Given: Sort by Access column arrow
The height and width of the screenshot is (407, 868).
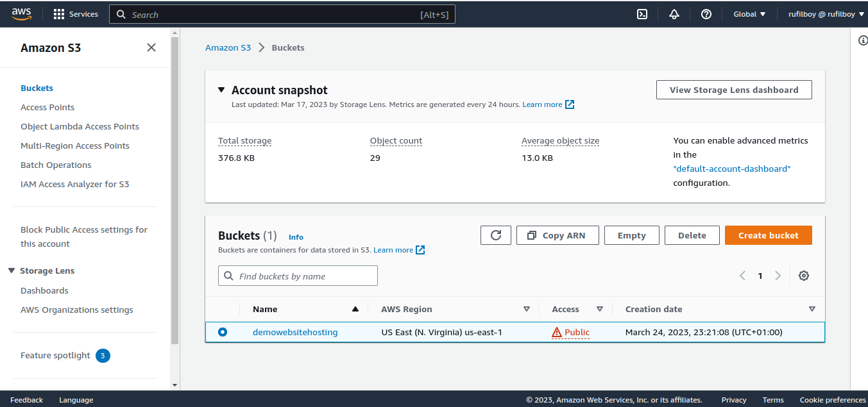Looking at the screenshot, I should (600, 309).
